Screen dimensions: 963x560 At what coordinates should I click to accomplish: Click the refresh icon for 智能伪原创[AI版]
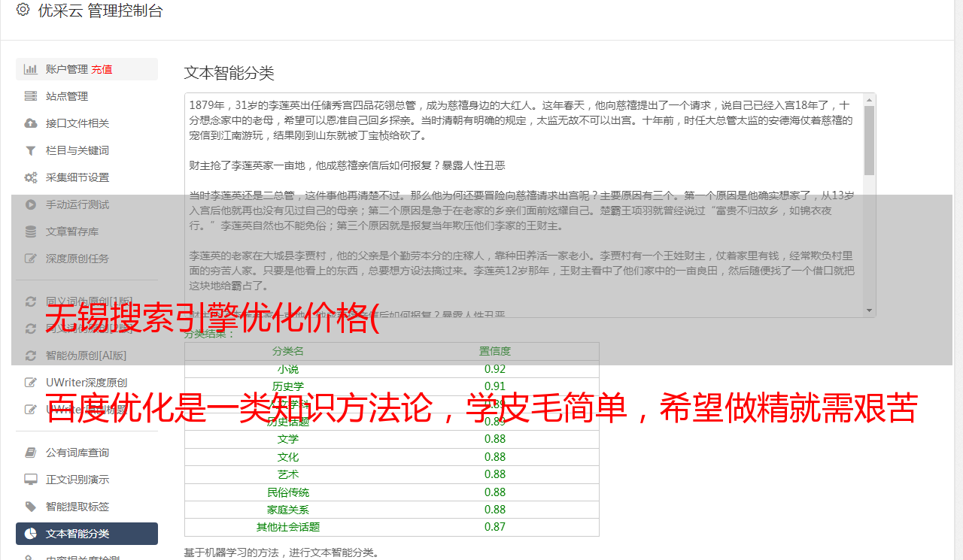click(31, 356)
